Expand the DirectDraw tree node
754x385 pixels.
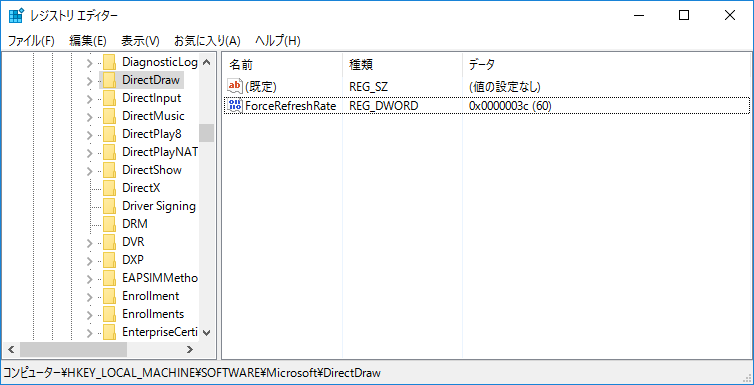tap(89, 81)
